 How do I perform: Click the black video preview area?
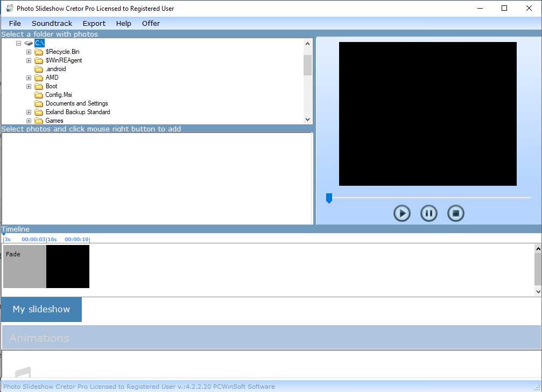pos(427,114)
